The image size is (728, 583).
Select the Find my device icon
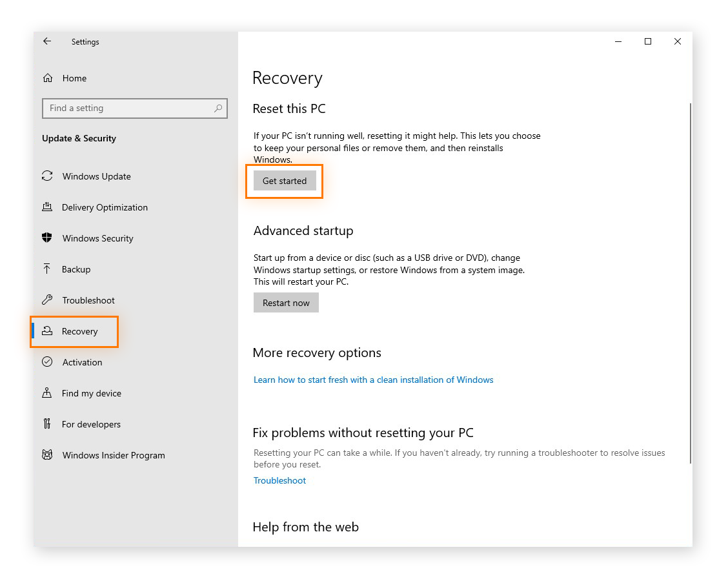pyautogui.click(x=47, y=393)
